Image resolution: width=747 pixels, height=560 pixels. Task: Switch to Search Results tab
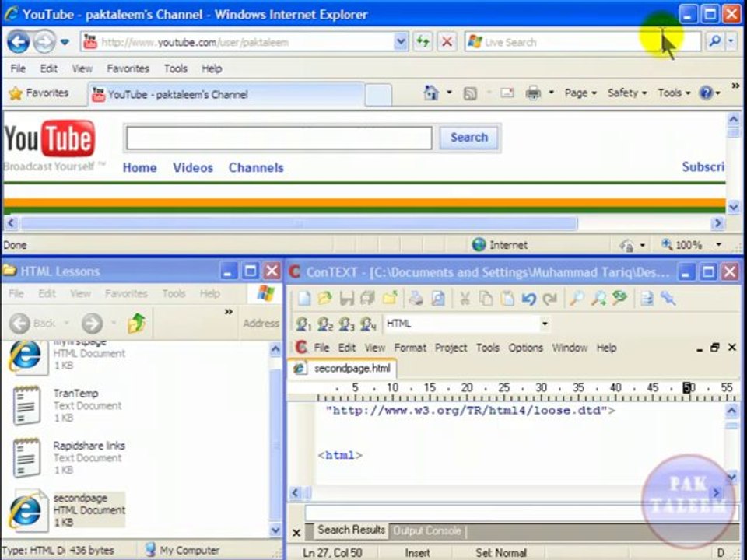pos(351,530)
